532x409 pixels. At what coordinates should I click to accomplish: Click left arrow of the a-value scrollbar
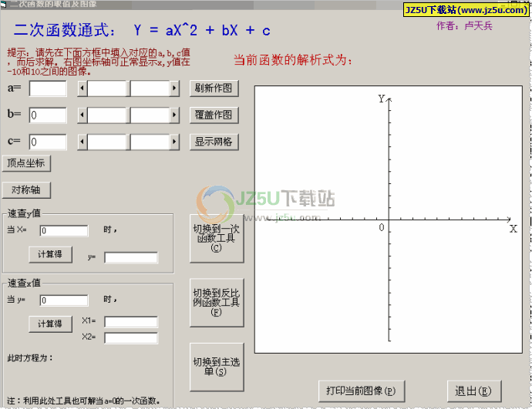(x=82, y=89)
